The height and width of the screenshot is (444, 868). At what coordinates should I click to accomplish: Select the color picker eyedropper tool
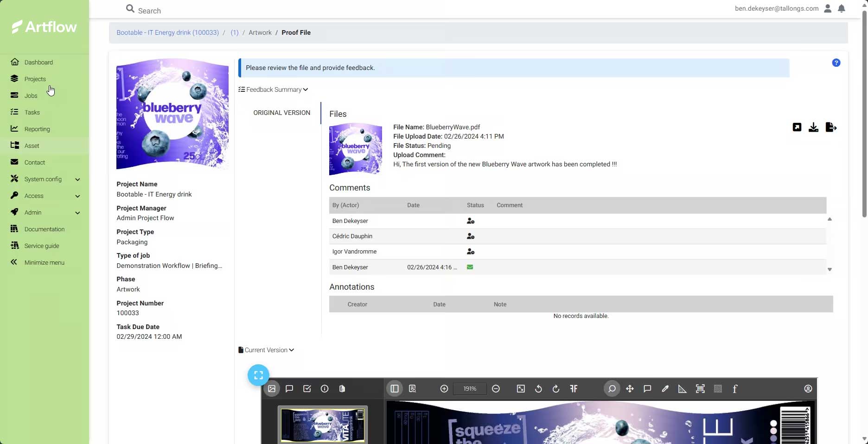coord(665,389)
